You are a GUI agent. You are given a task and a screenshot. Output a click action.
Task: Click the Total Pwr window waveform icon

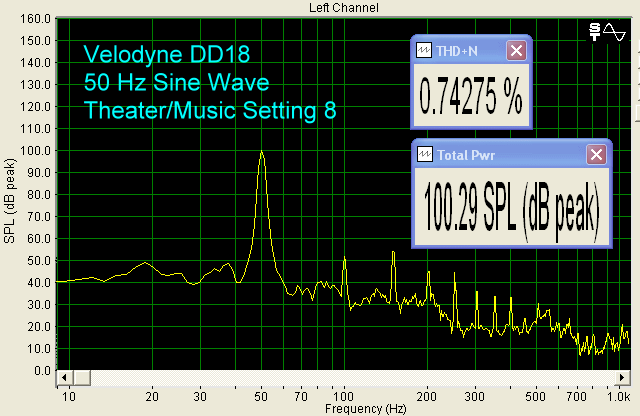pos(424,155)
